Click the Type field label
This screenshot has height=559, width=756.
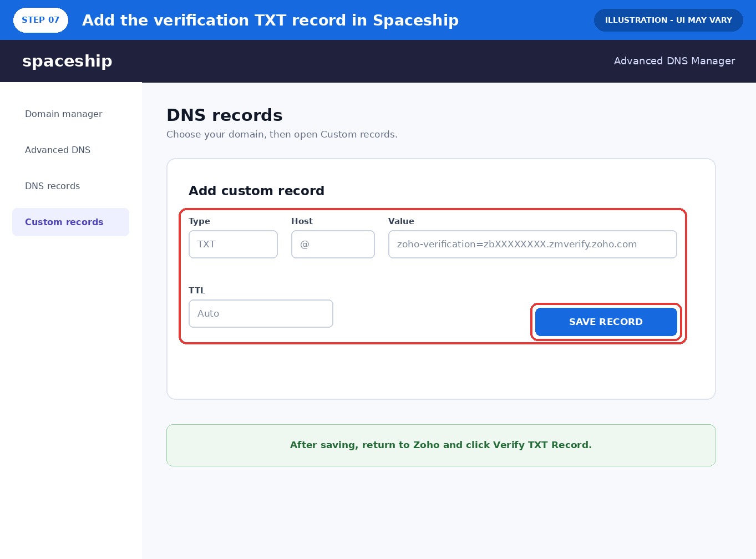pos(199,221)
